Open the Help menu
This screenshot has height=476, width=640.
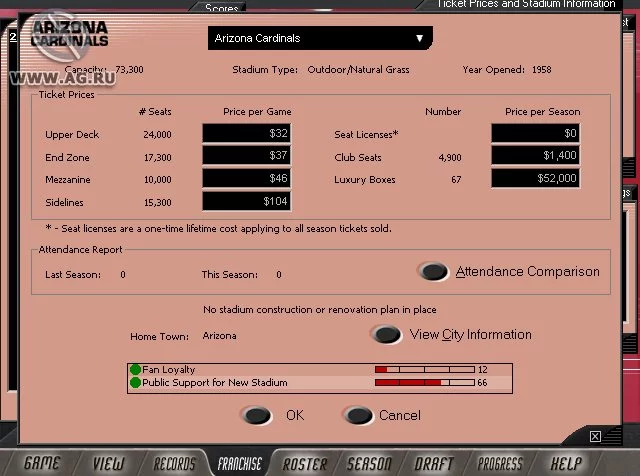coord(567,463)
